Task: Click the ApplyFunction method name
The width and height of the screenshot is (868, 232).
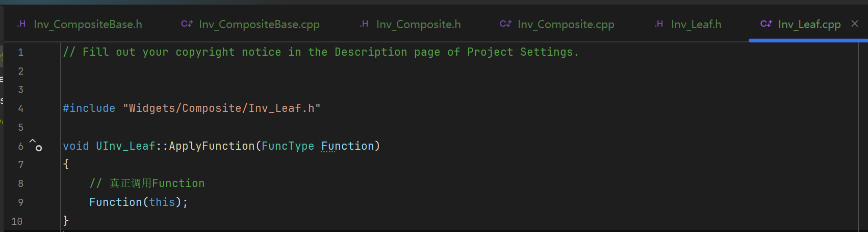Action: coord(212,146)
